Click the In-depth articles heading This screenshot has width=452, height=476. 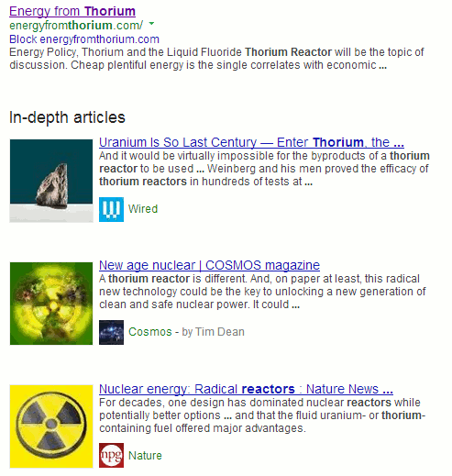click(67, 117)
